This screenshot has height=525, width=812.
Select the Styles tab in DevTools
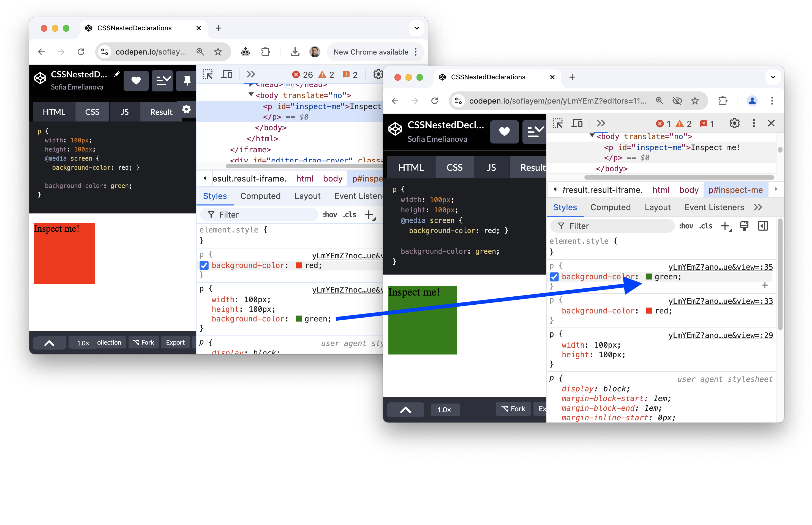click(565, 207)
